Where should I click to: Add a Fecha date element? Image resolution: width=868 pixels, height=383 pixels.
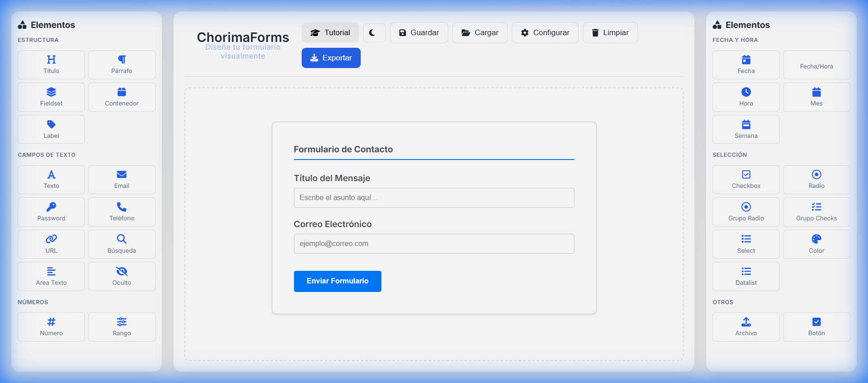(x=746, y=65)
